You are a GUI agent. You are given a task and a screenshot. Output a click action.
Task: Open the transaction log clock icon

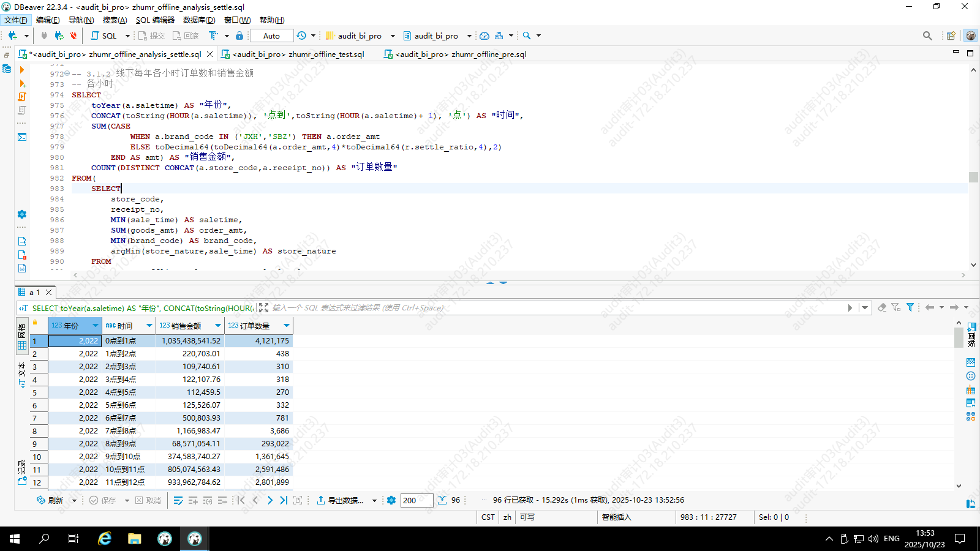[301, 36]
